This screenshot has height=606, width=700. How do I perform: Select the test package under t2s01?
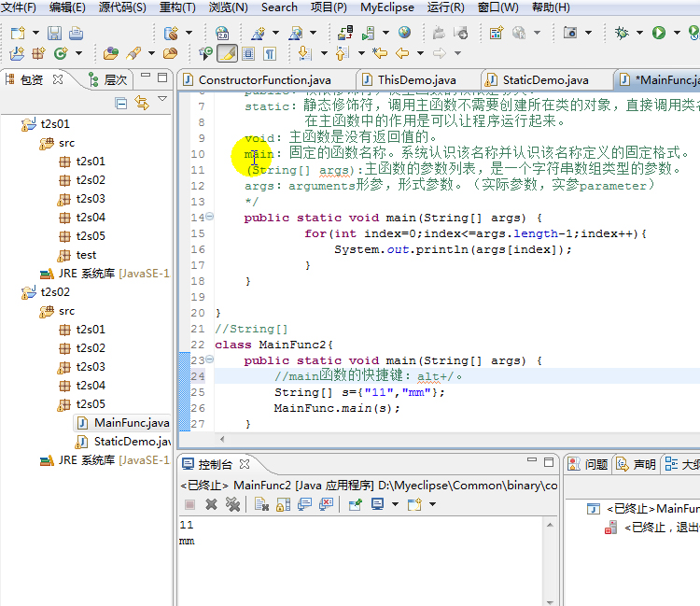(x=77, y=255)
